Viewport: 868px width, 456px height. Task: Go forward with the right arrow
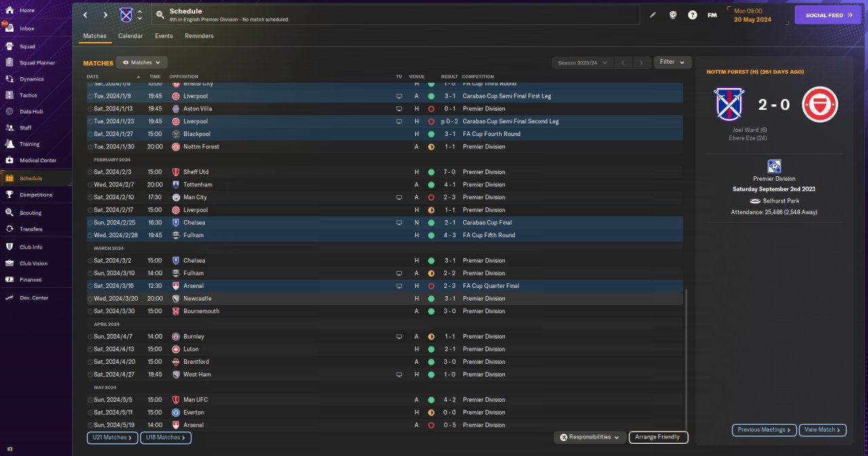pos(105,15)
